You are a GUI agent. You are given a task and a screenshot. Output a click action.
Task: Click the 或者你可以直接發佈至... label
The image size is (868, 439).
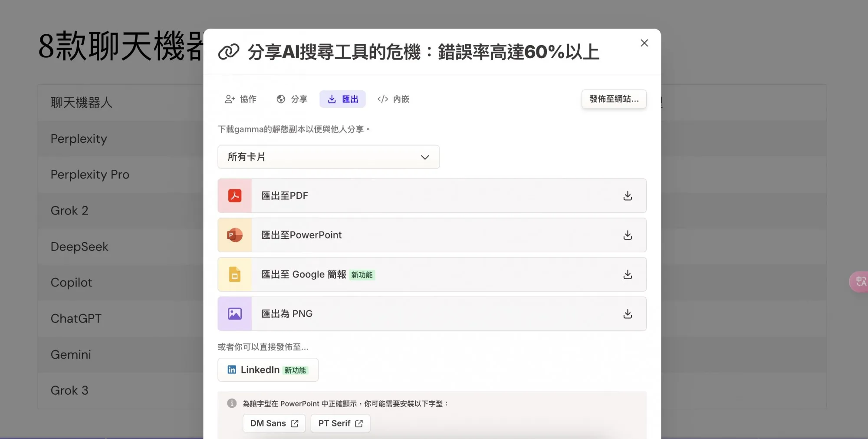pos(263,347)
